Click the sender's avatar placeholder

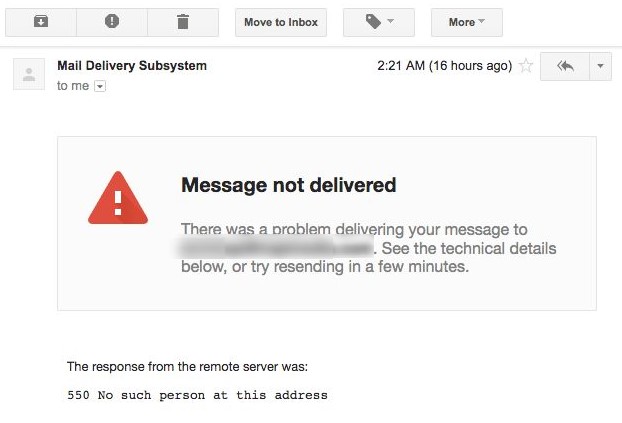[29, 74]
